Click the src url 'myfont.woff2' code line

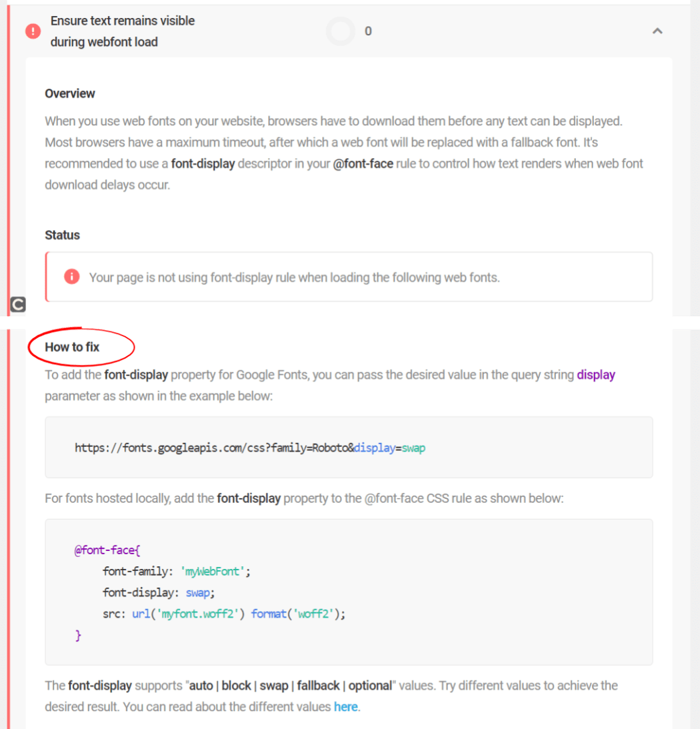point(224,614)
